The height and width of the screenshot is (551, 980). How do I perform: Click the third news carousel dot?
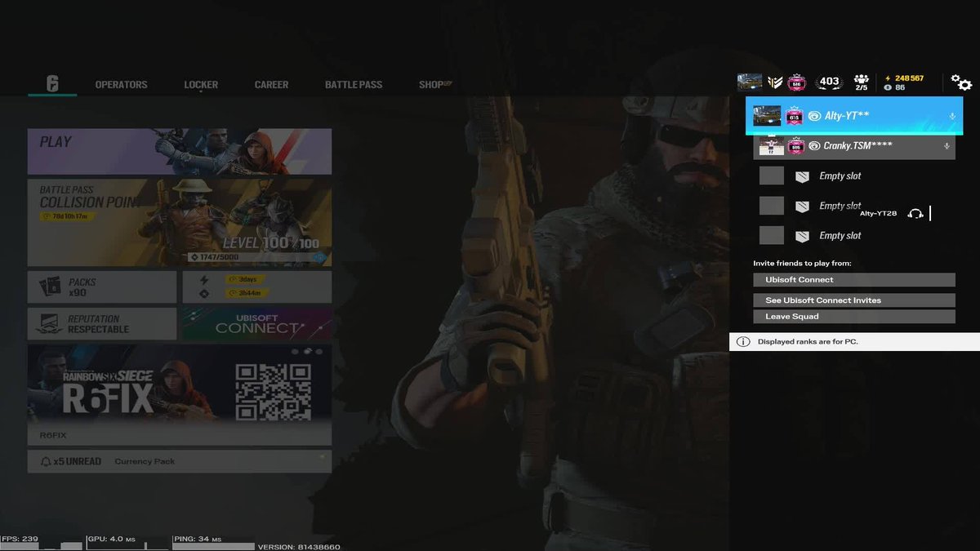[319, 352]
